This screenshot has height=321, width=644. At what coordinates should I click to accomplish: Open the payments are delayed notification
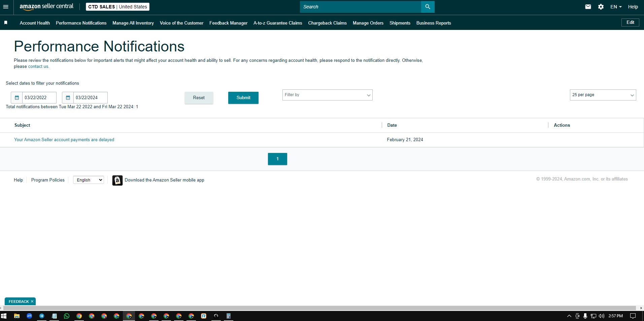[x=64, y=140]
